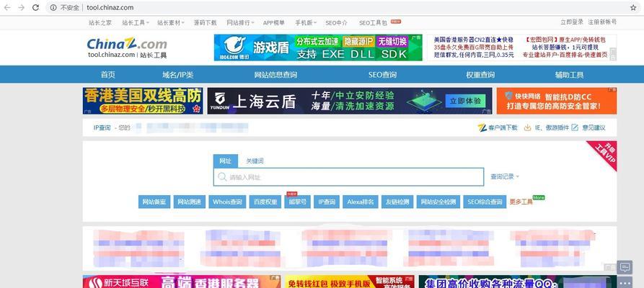Click the IP查询 tool button
Image resolution: width=644 pixels, height=288 pixels.
327,202
